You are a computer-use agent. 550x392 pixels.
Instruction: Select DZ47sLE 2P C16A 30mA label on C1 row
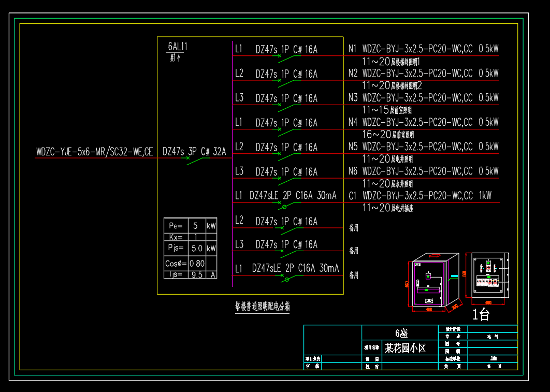[x=293, y=196]
